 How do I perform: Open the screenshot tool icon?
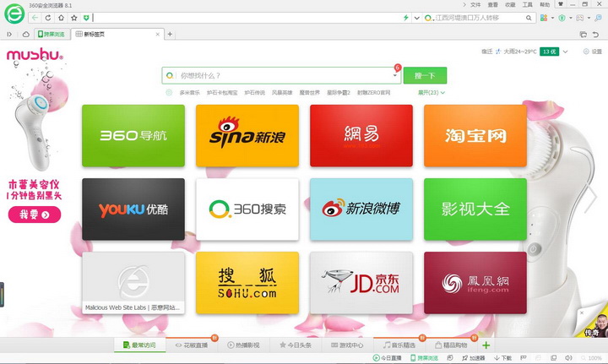(579, 18)
